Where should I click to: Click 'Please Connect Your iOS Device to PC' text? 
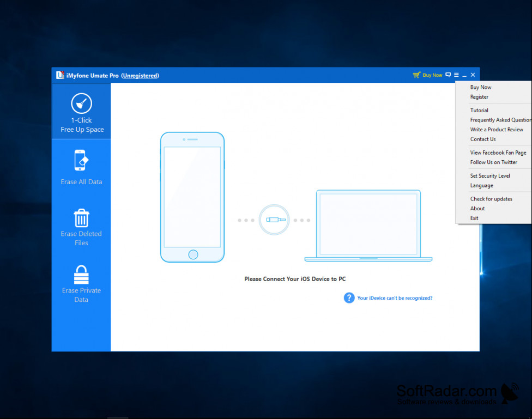click(295, 279)
